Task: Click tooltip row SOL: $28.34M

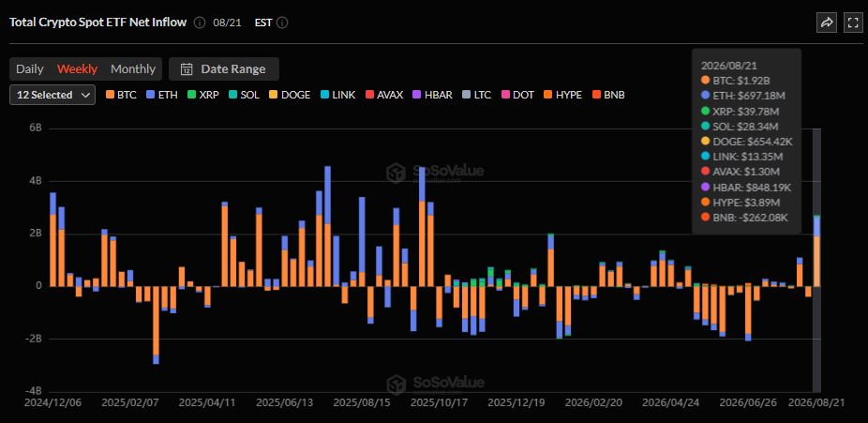Action: [739, 127]
